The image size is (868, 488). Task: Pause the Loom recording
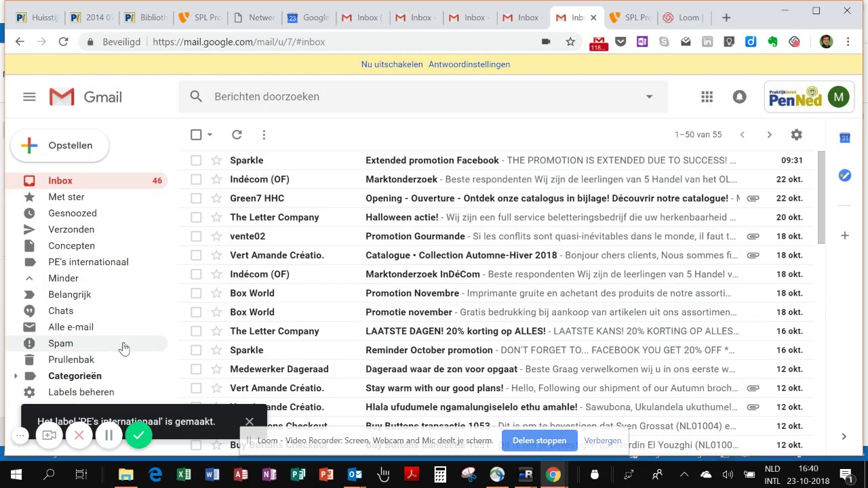(108, 436)
